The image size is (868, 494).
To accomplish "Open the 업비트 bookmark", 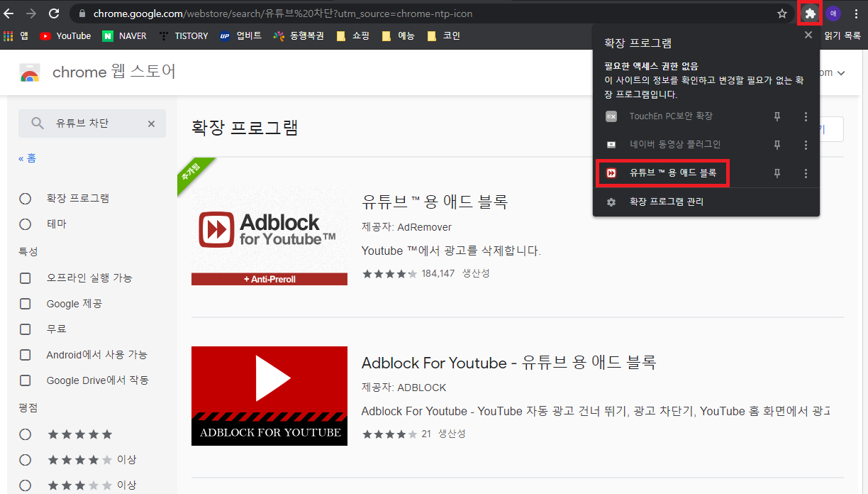I will (x=240, y=35).
